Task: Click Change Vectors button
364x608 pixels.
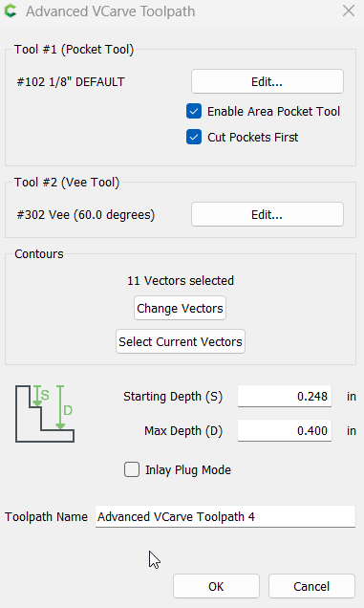Action: [180, 308]
